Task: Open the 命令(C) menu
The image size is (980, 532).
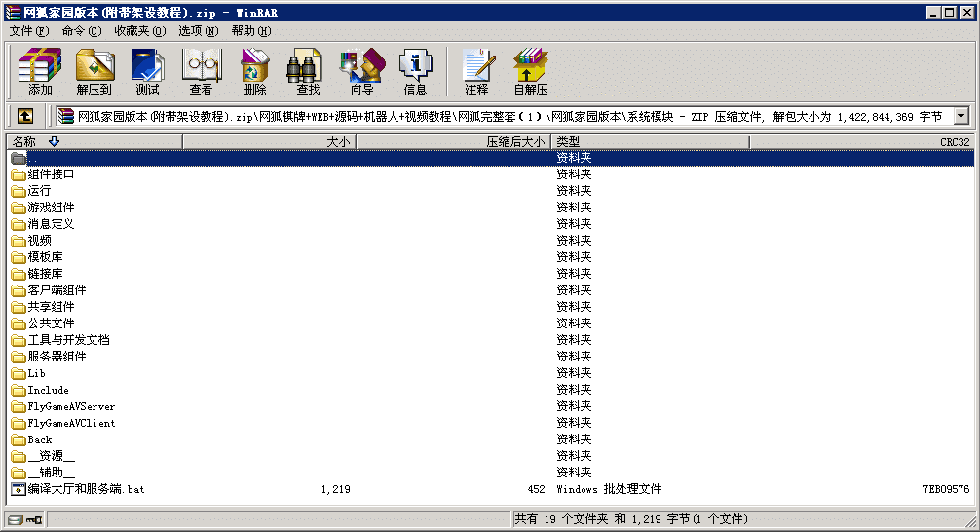Action: (81, 30)
